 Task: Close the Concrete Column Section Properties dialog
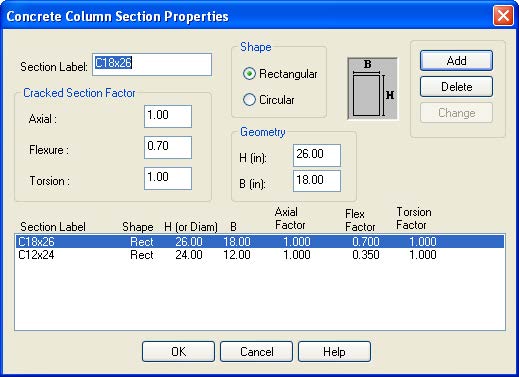(x=503, y=16)
